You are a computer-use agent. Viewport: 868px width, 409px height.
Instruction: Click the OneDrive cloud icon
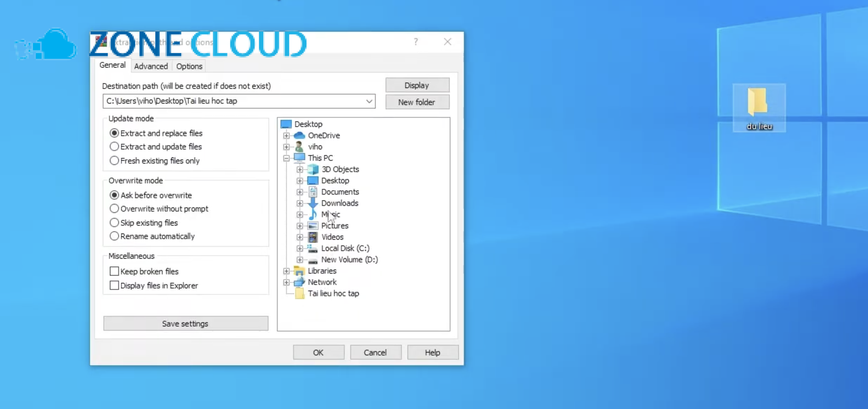click(x=299, y=135)
